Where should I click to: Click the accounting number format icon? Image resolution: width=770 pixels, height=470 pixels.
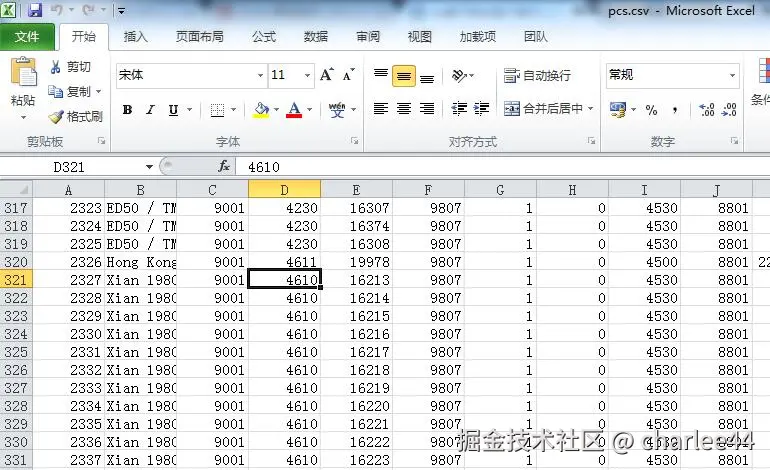tap(618, 110)
